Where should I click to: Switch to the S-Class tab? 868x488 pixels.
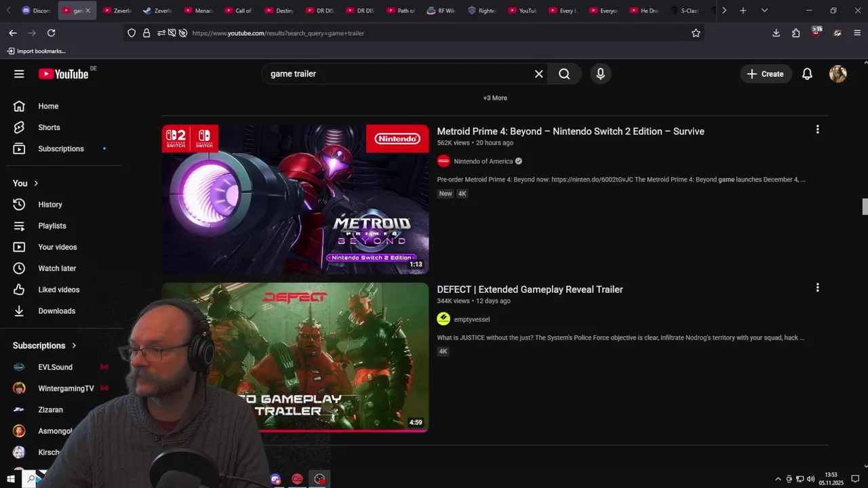tap(685, 10)
